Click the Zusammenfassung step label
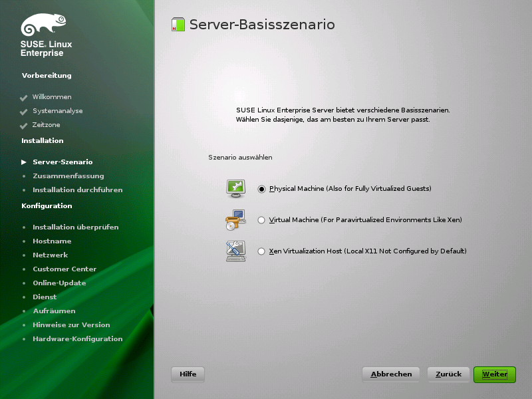 [x=68, y=176]
